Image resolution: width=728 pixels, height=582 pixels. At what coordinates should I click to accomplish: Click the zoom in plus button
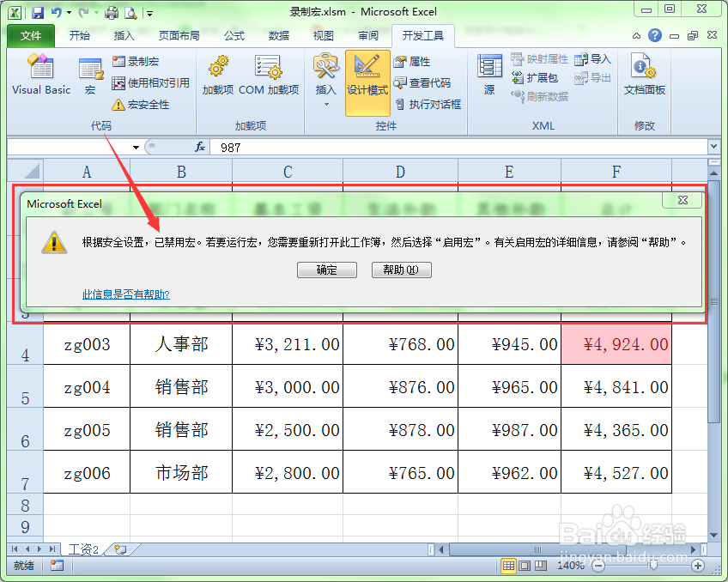tap(698, 566)
